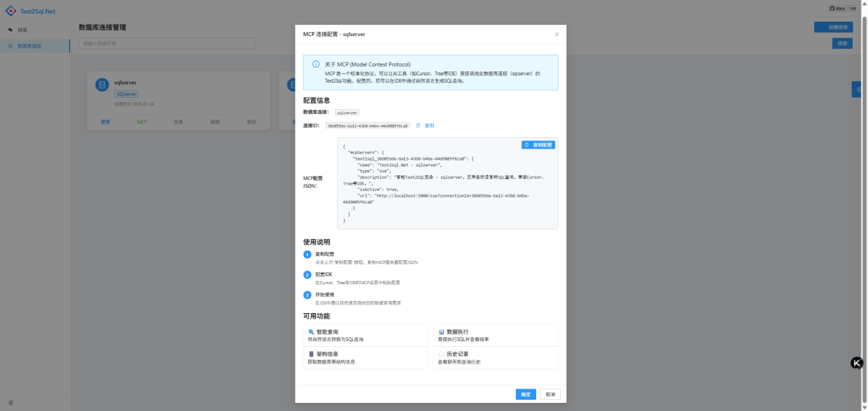Click the 使用说明 section heading

pyautogui.click(x=317, y=242)
